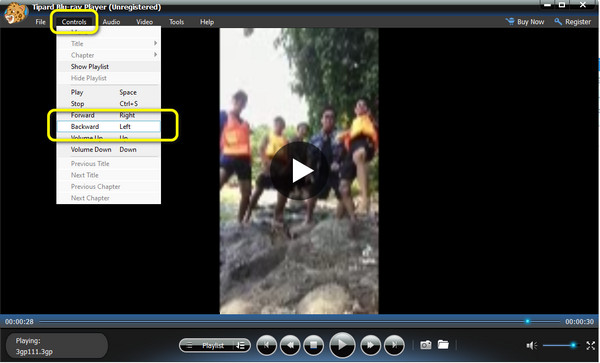Image resolution: width=600 pixels, height=363 pixels.
Task: Open the Audio menu
Action: point(111,22)
